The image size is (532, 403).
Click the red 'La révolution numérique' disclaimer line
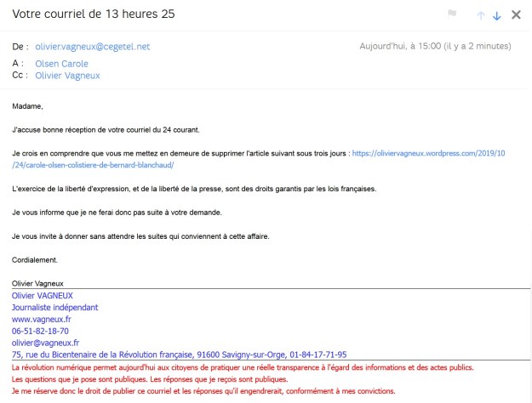(243, 367)
